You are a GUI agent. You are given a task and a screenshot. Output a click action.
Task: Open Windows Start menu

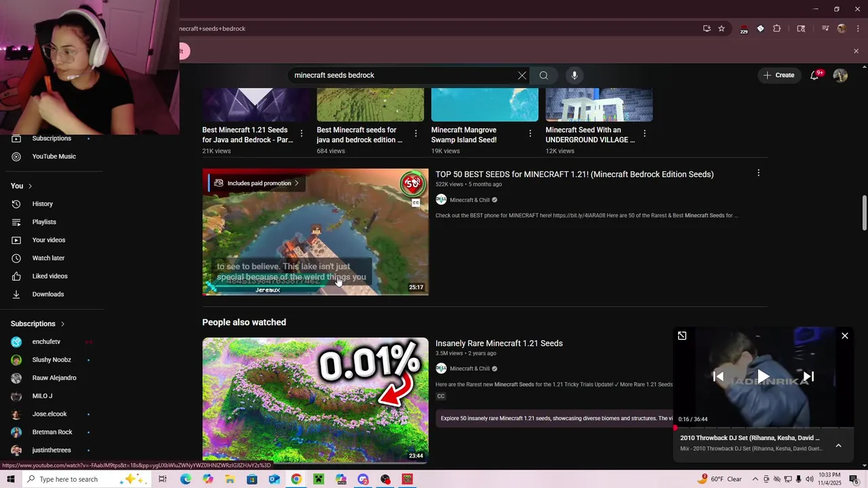click(x=10, y=479)
